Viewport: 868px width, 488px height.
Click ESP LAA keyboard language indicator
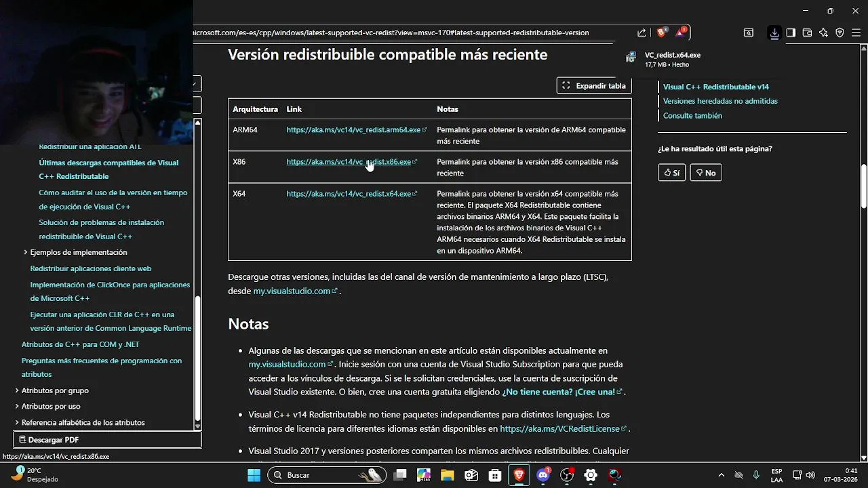776,475
